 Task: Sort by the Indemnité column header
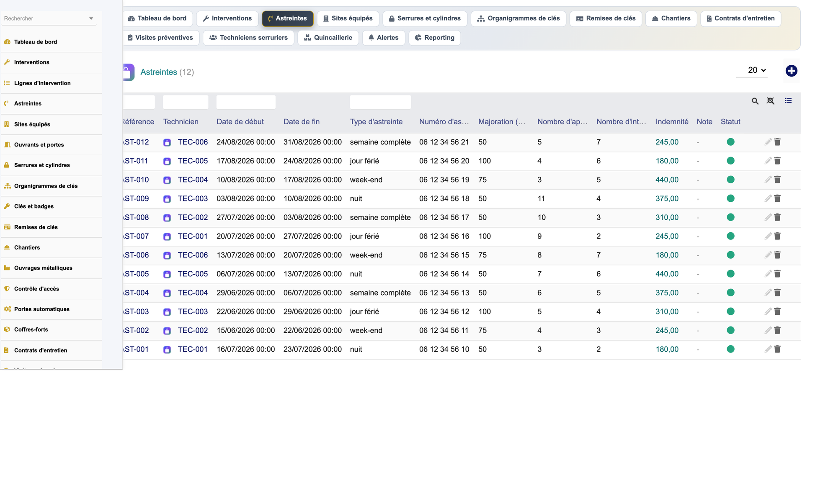[x=672, y=122]
